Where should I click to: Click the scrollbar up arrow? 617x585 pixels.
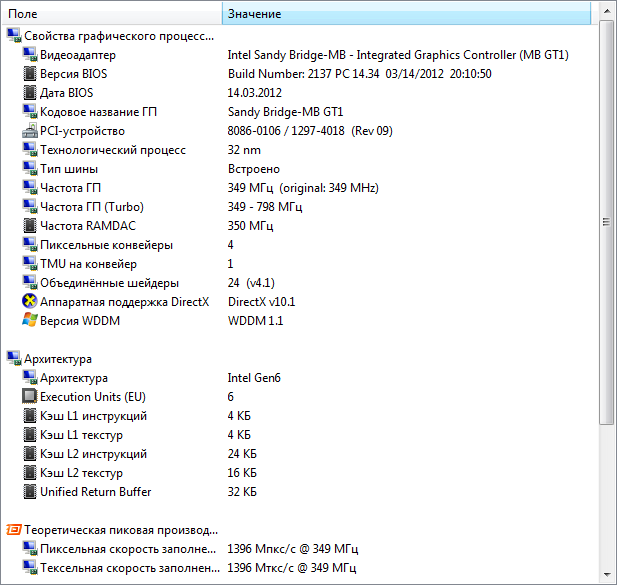point(607,11)
